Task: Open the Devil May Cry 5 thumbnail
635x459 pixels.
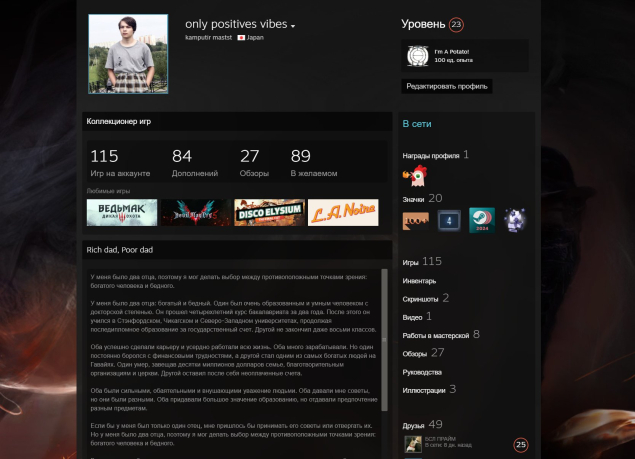Action: click(x=195, y=212)
